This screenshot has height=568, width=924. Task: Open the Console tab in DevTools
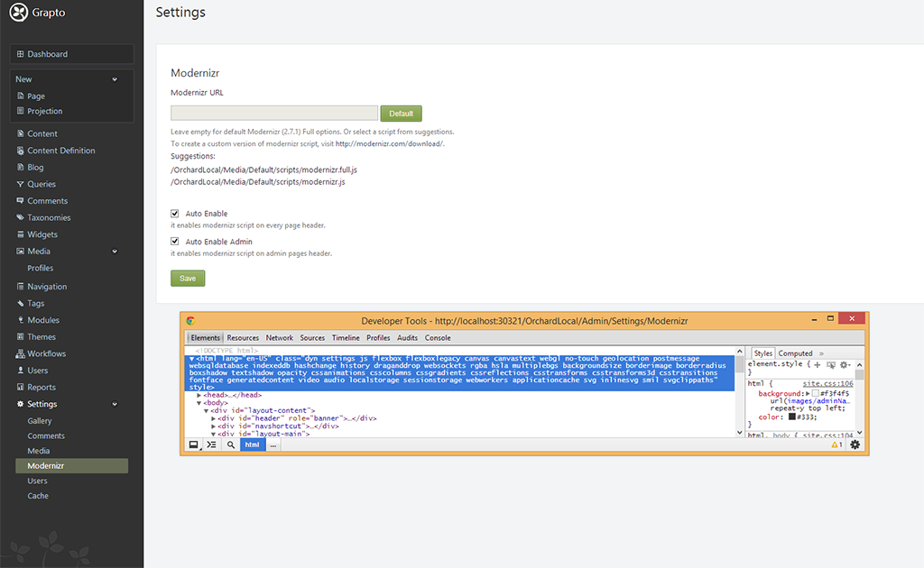pos(438,338)
